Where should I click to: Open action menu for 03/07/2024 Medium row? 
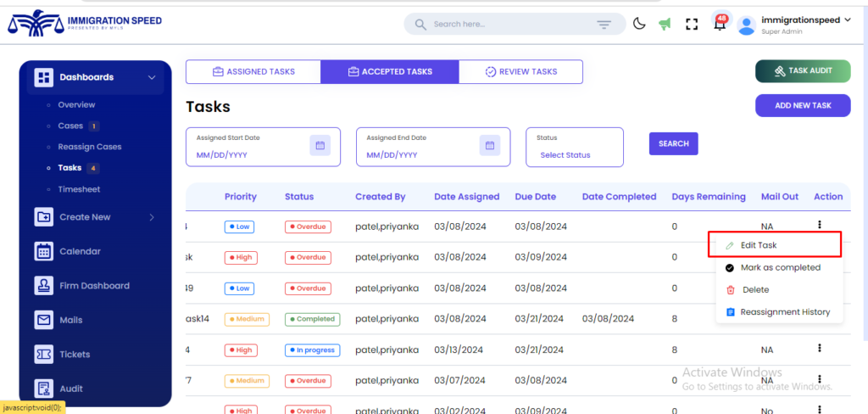pos(820,379)
